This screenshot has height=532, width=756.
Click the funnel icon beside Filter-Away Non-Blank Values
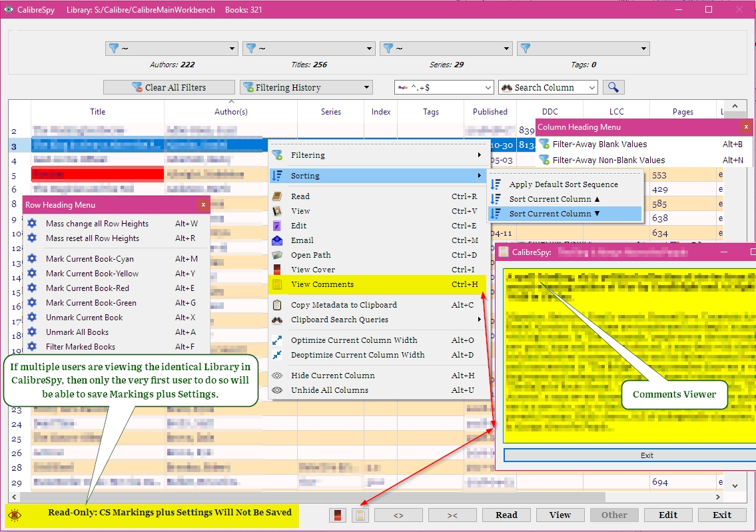point(544,160)
